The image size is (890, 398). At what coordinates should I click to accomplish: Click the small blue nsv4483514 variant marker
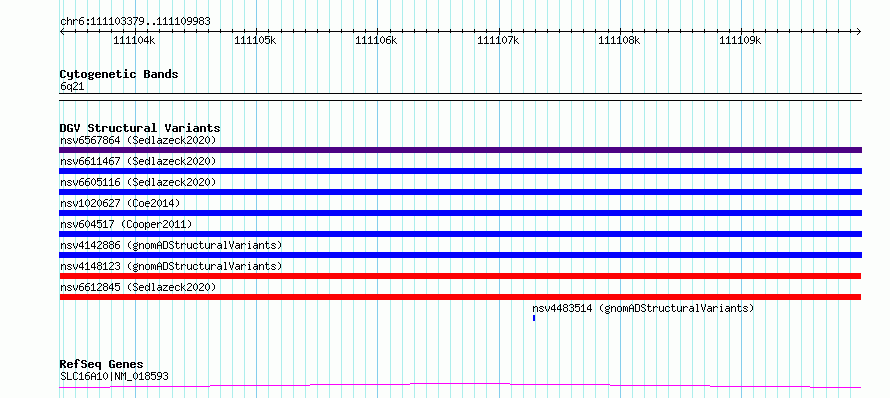534,318
